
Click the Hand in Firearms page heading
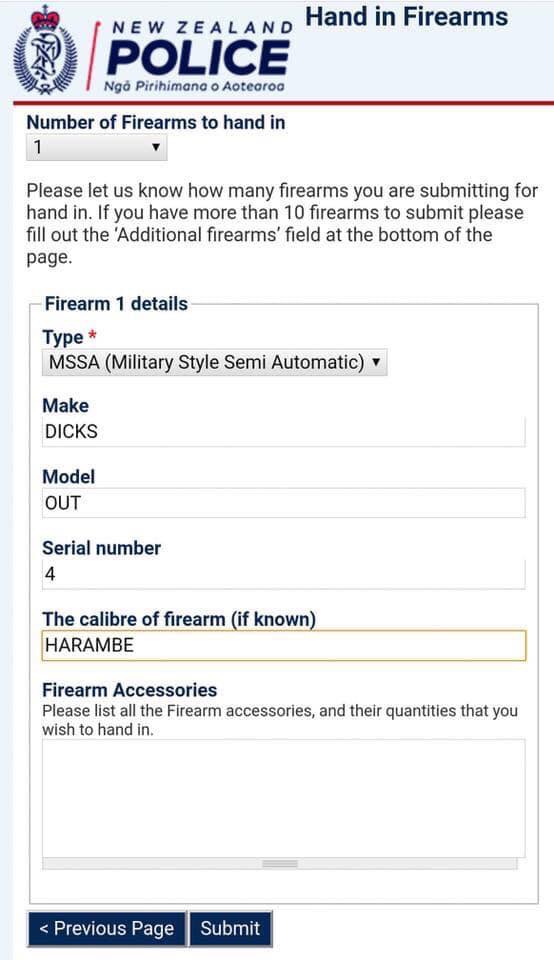click(x=406, y=17)
